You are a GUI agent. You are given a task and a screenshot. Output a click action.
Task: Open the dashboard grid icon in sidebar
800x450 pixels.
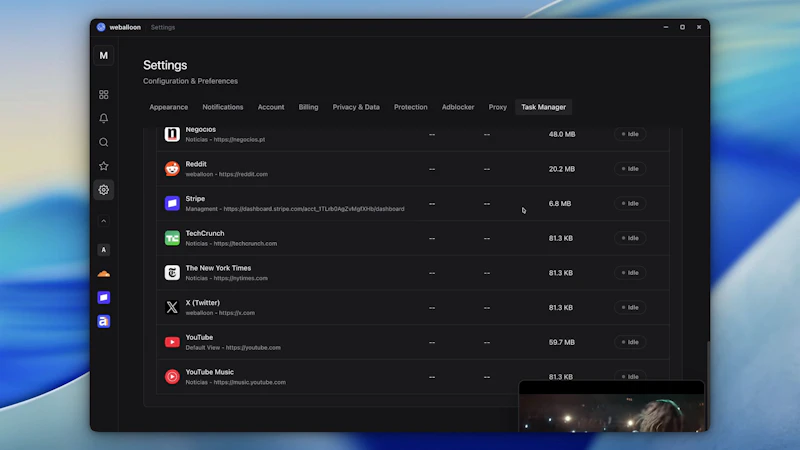104,94
